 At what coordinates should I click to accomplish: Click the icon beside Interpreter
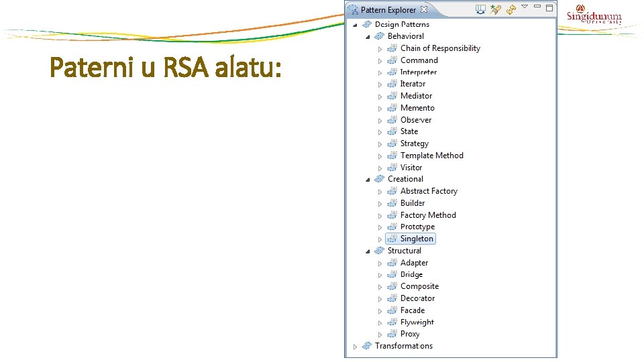tap(392, 72)
